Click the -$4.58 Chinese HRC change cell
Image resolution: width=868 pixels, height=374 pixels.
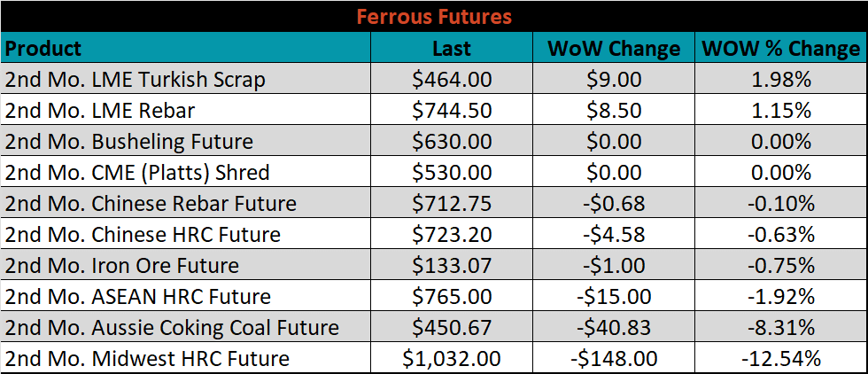(x=614, y=234)
